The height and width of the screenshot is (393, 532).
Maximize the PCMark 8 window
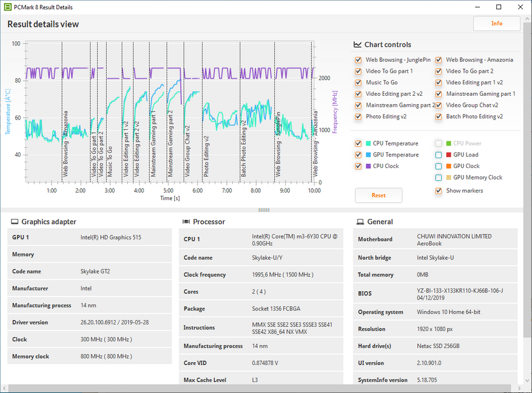click(x=499, y=7)
